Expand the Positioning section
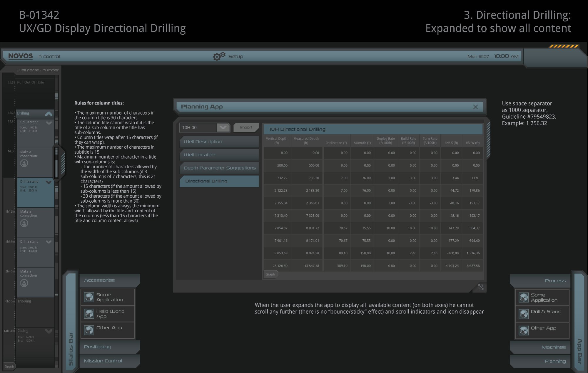Image resolution: width=588 pixels, height=373 pixels. (110, 347)
